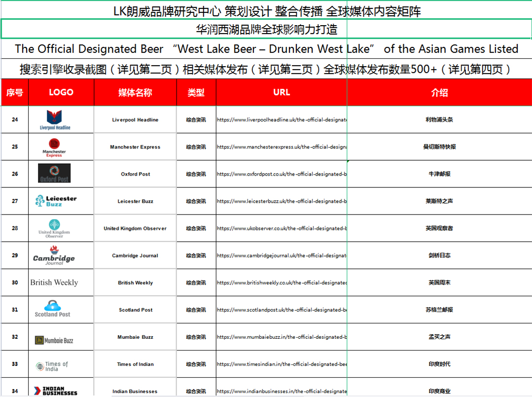532x397 pixels.
Task: Select the 'Scotland Post' media name cell
Action: pyautogui.click(x=135, y=310)
